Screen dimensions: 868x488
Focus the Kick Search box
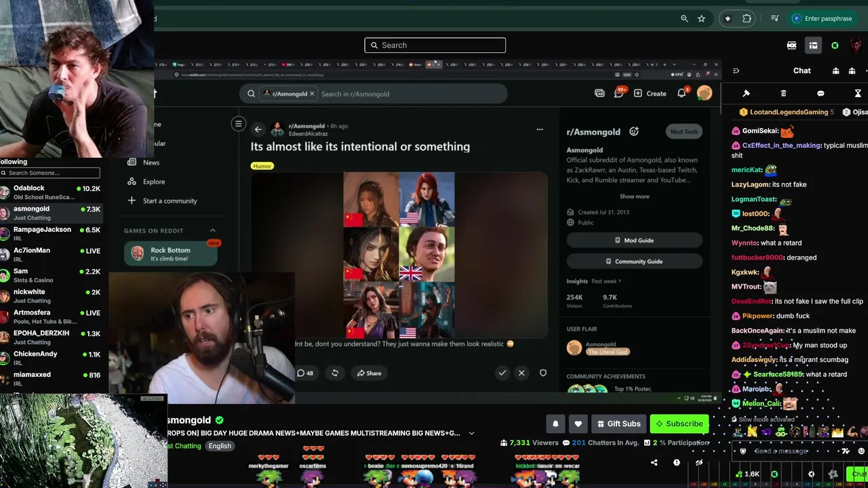[x=435, y=45]
